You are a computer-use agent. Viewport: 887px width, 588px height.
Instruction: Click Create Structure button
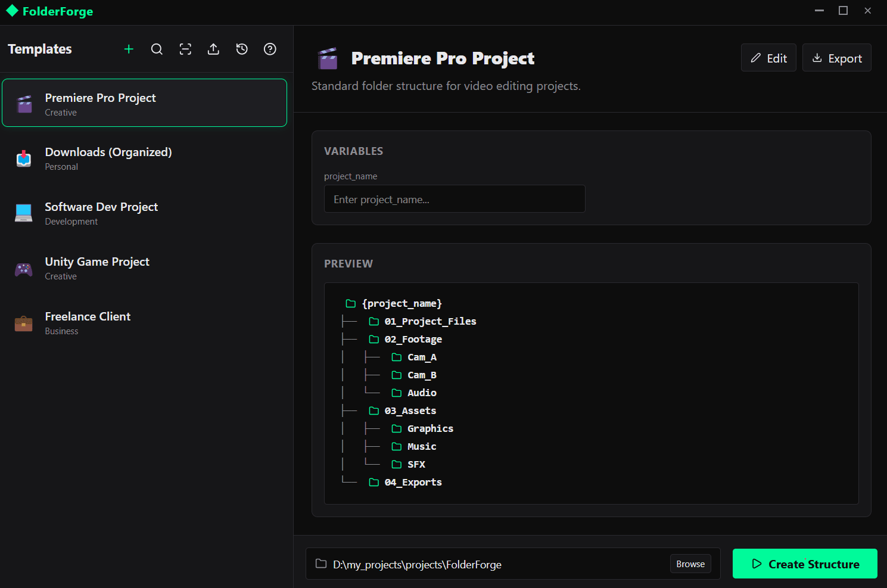pos(805,564)
